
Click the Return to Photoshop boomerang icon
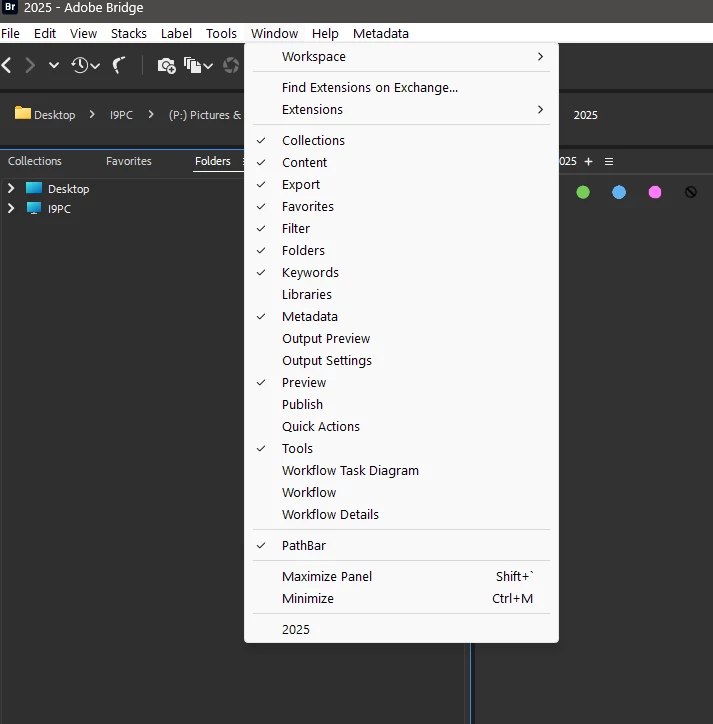click(x=119, y=65)
